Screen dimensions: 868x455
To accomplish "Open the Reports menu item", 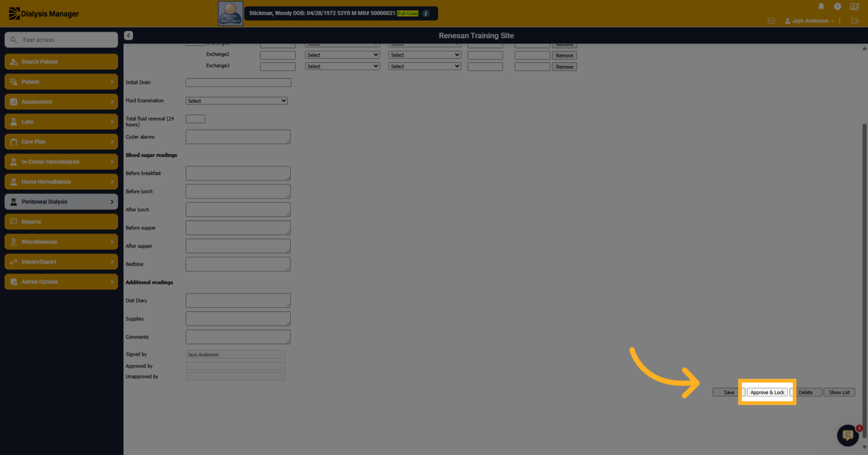I will click(x=61, y=222).
